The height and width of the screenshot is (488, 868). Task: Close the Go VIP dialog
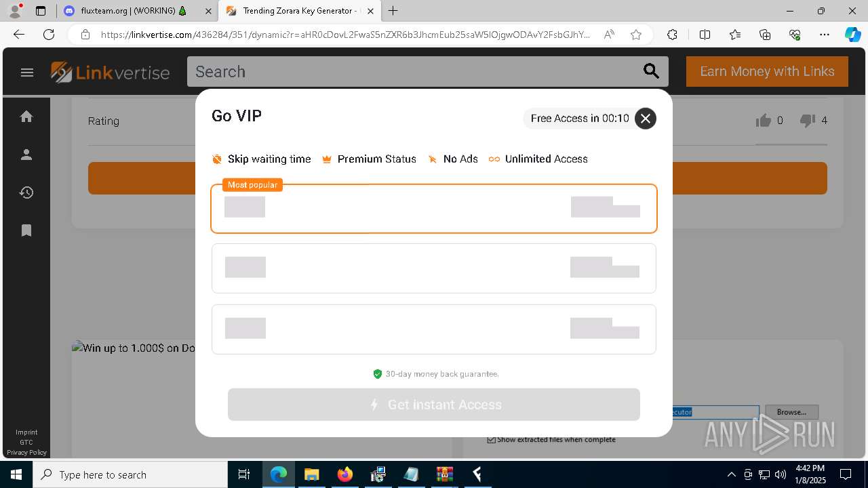[x=646, y=119]
